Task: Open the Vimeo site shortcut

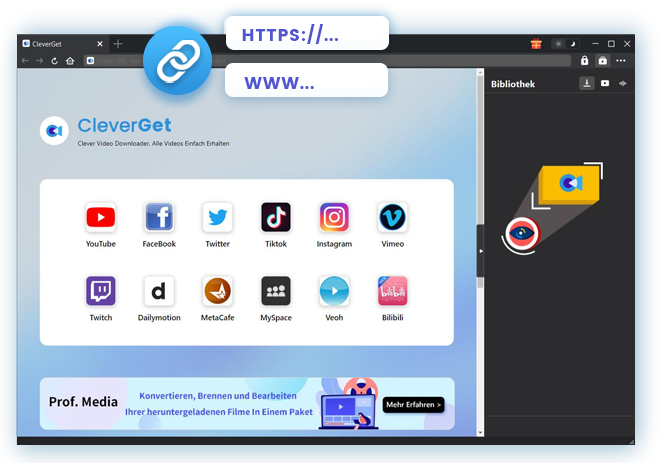Action: tap(393, 218)
